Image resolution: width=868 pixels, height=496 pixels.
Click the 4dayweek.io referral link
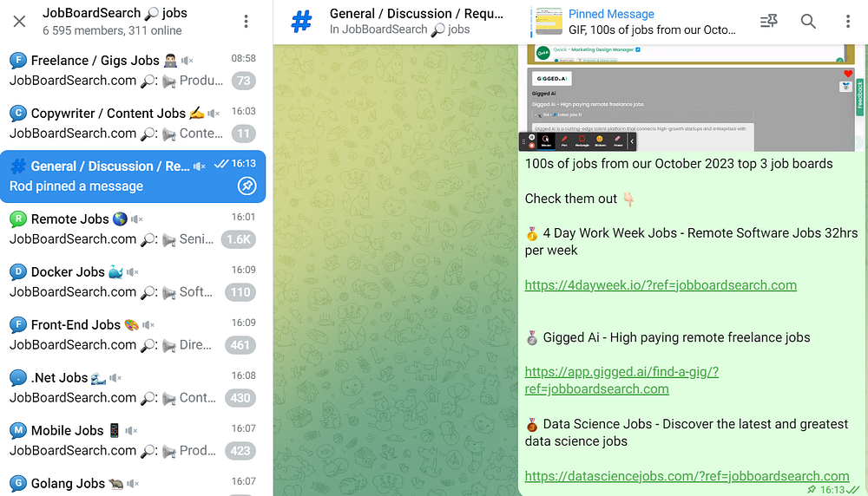661,285
